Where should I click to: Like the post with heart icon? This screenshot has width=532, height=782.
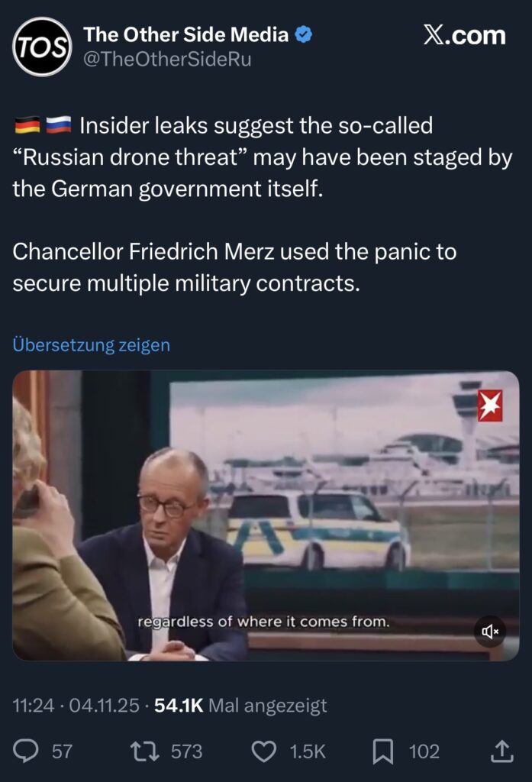click(264, 751)
